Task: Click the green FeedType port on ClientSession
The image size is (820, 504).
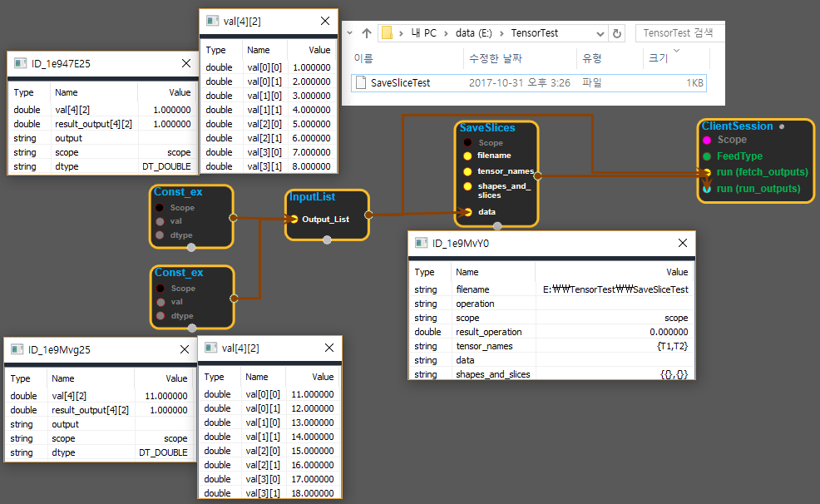Action: 707,156
